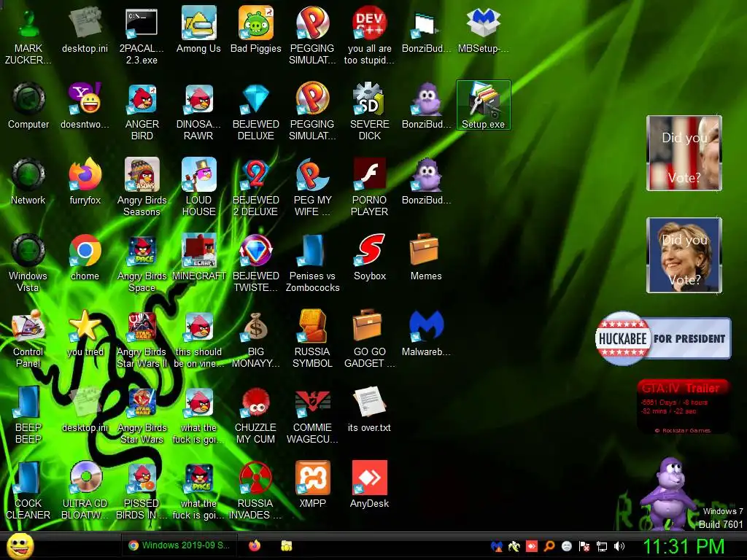Screen dimensions: 747x560
Task: Click the Did you Vote gadget on blue background
Action: [684, 255]
